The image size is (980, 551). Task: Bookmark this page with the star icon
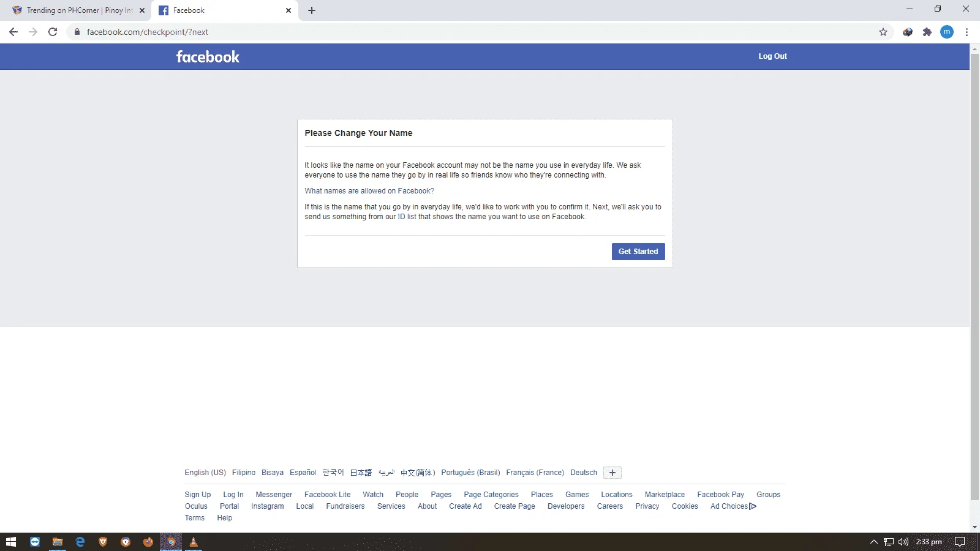point(883,32)
